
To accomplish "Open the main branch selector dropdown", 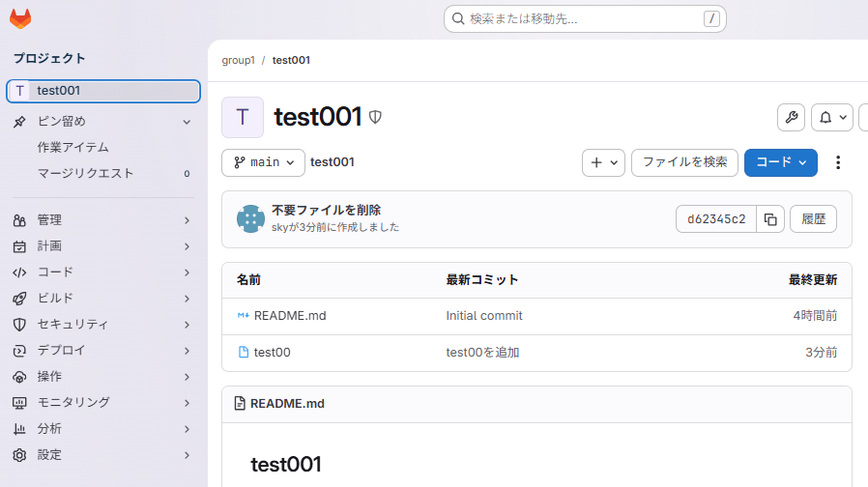I will click(263, 162).
